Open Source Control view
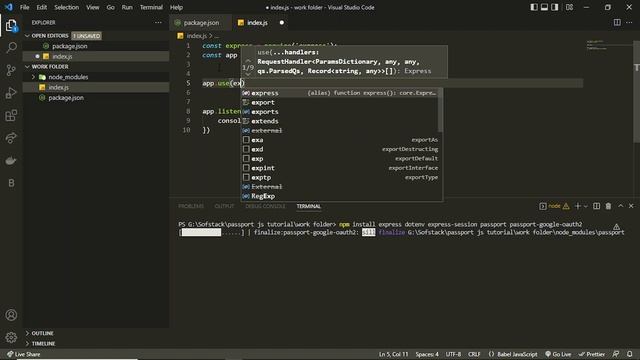Viewport: 640px width, 360px height. click(11, 70)
